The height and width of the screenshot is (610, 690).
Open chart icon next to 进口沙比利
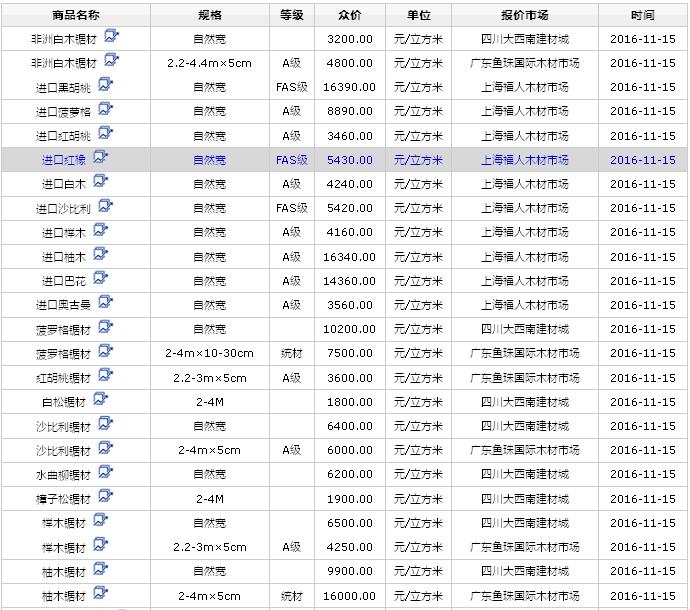[105, 207]
